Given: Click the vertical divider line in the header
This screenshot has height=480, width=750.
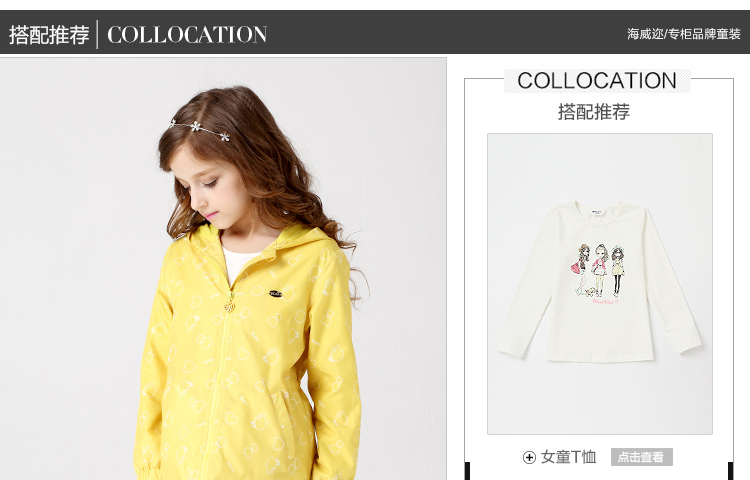Looking at the screenshot, I should coord(98,34).
